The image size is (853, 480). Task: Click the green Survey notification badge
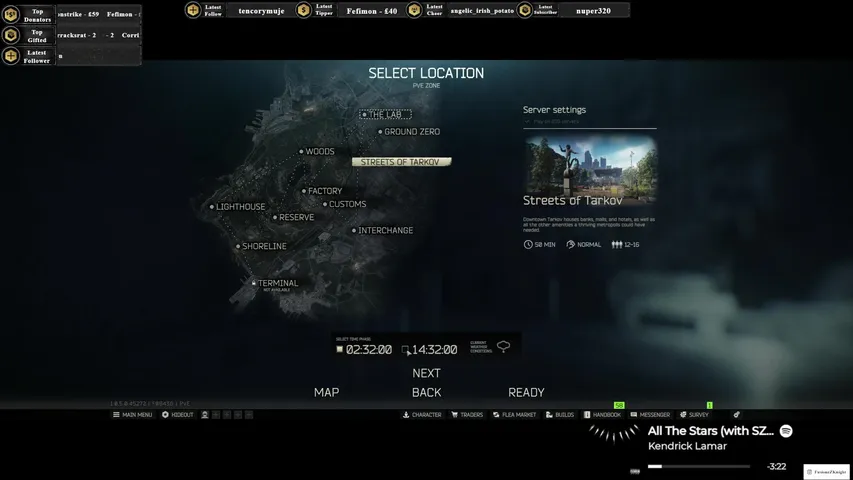(x=709, y=405)
